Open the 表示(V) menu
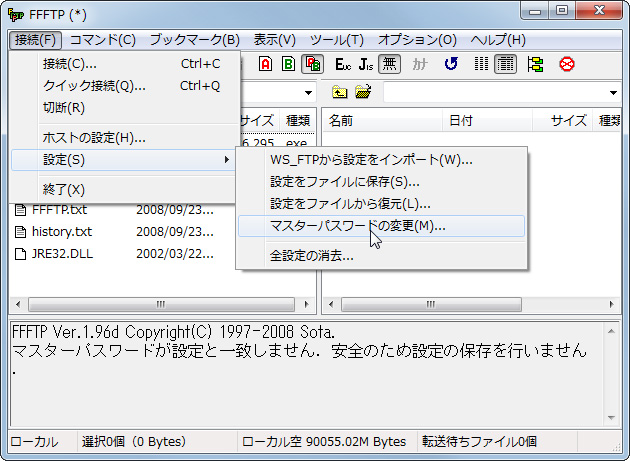 click(x=275, y=40)
